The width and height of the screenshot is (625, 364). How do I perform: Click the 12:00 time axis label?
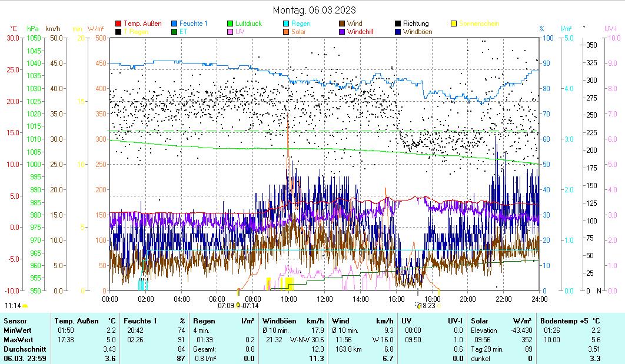325,299
